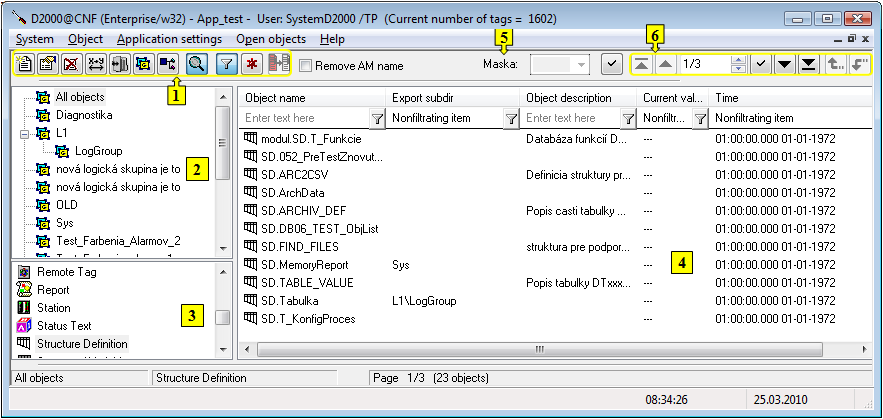Image resolution: width=883 pixels, height=419 pixels.
Task: Open the Application settings menu
Action: pyautogui.click(x=169, y=39)
